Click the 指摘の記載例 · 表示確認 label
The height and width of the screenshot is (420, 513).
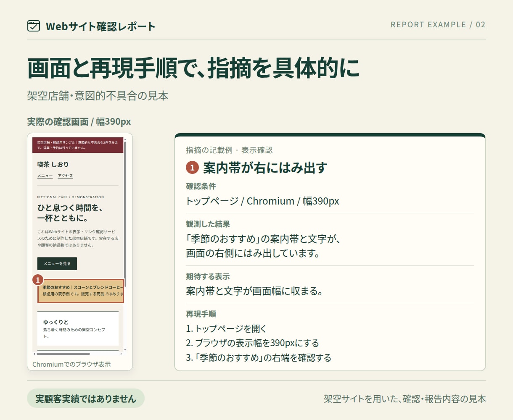pos(229,150)
